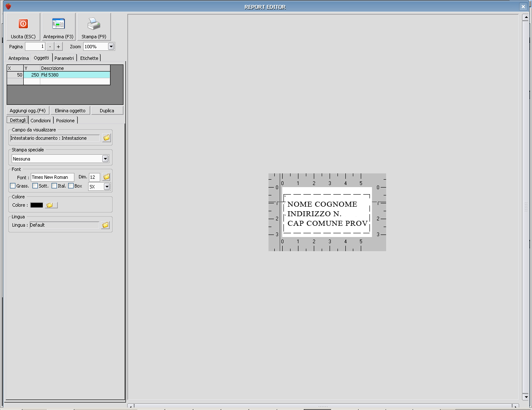
Task: Click the X value 50 cell
Action: (x=15, y=75)
